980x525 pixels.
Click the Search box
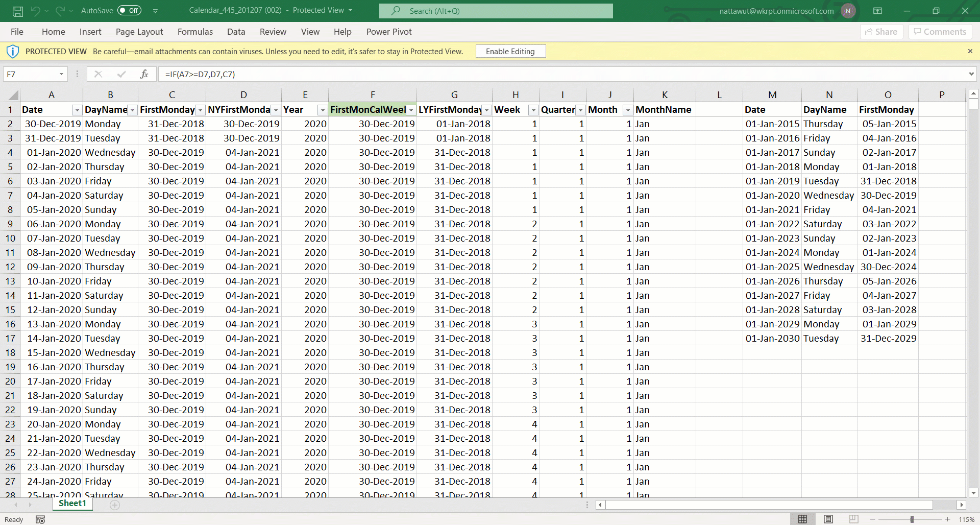click(x=496, y=11)
